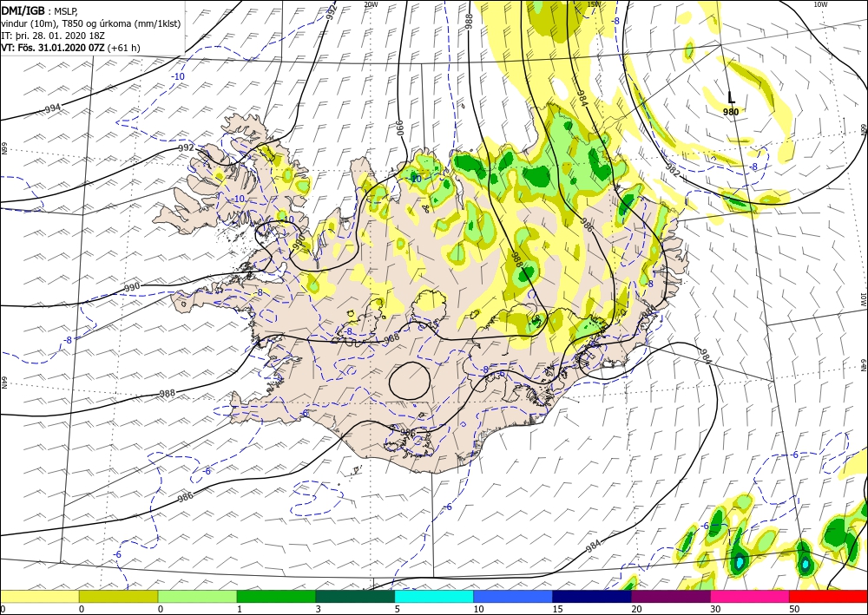868x615 pixels.
Task: Click legend value 10
Action: tap(478, 609)
